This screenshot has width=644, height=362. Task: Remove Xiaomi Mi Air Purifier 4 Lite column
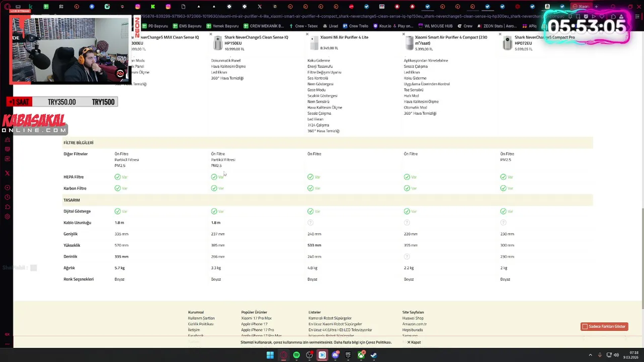(x=307, y=34)
